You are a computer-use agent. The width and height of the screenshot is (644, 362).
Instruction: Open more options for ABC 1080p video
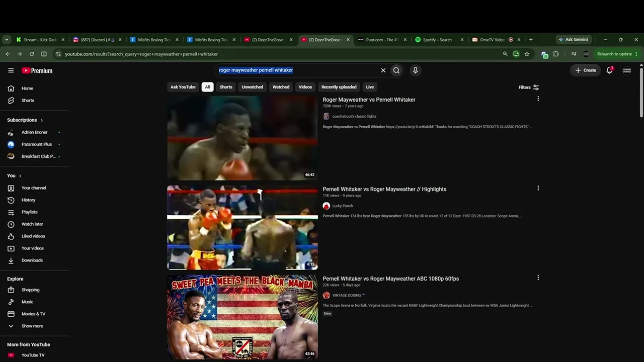[538, 278]
